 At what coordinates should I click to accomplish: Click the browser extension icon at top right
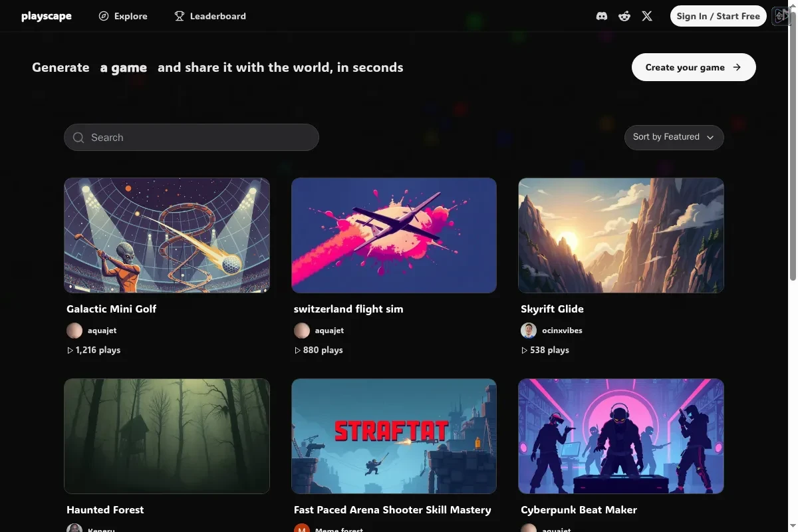click(780, 16)
